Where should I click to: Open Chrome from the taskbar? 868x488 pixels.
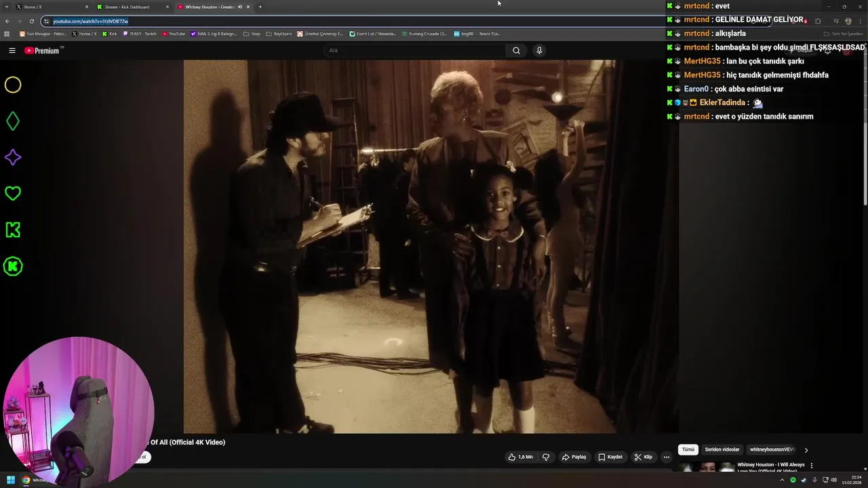(x=26, y=480)
